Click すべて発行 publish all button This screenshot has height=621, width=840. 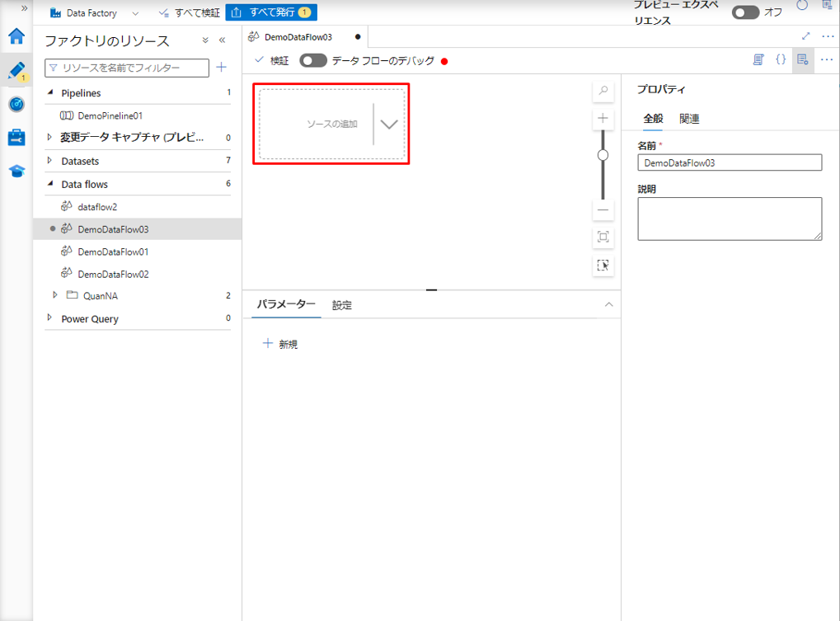coord(271,12)
